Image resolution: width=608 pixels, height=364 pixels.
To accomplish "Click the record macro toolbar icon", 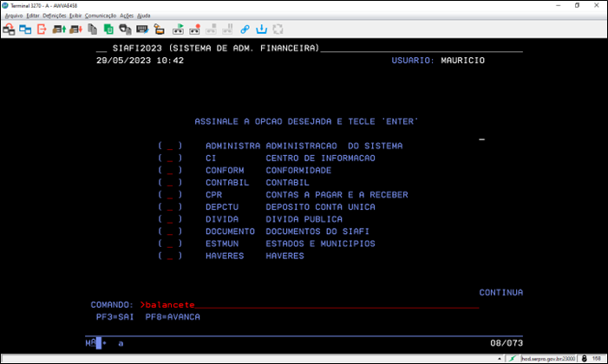I will [194, 29].
